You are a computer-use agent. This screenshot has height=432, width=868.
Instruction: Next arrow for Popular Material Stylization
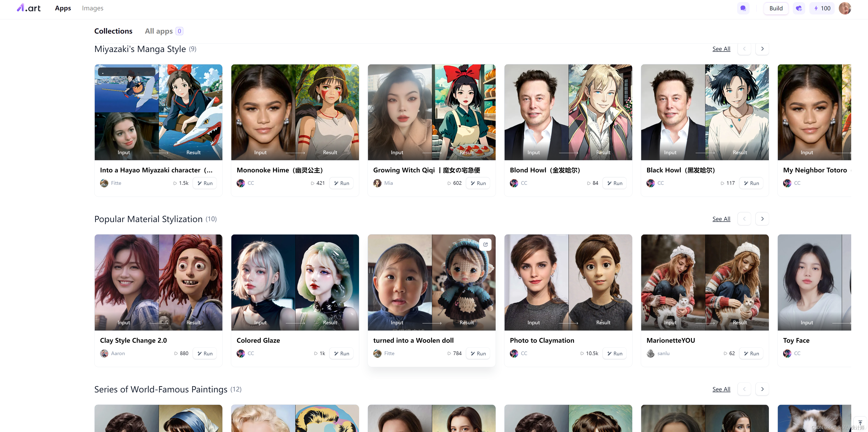(x=762, y=219)
